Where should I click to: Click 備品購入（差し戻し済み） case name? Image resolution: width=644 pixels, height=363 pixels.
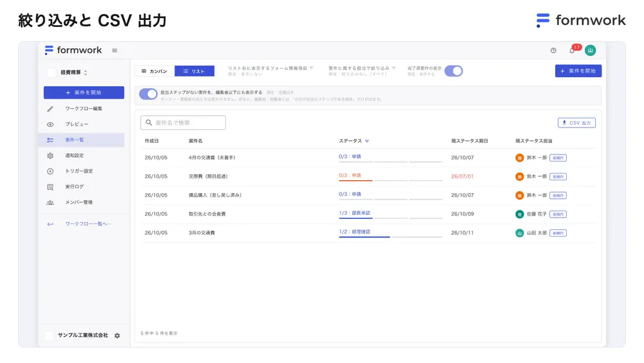tap(215, 196)
